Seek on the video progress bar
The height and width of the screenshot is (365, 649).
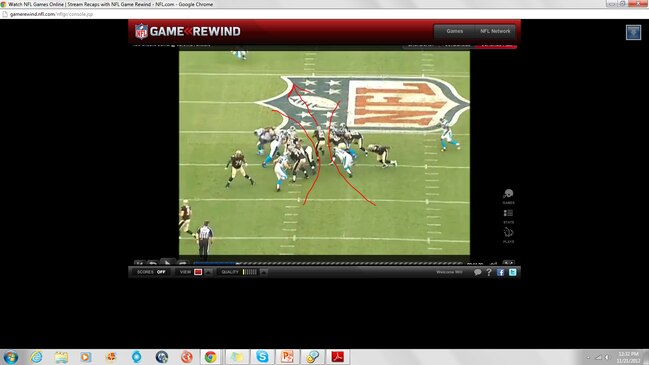tap(327, 263)
